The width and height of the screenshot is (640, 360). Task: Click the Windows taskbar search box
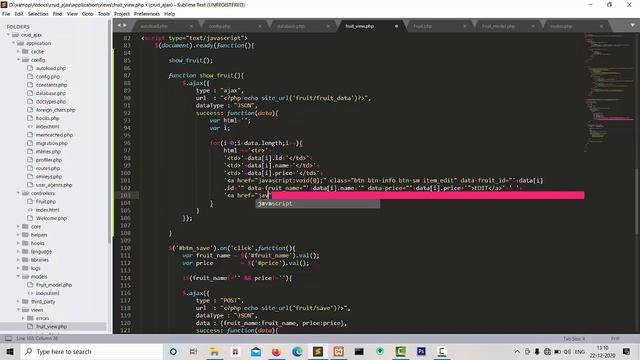click(x=92, y=351)
